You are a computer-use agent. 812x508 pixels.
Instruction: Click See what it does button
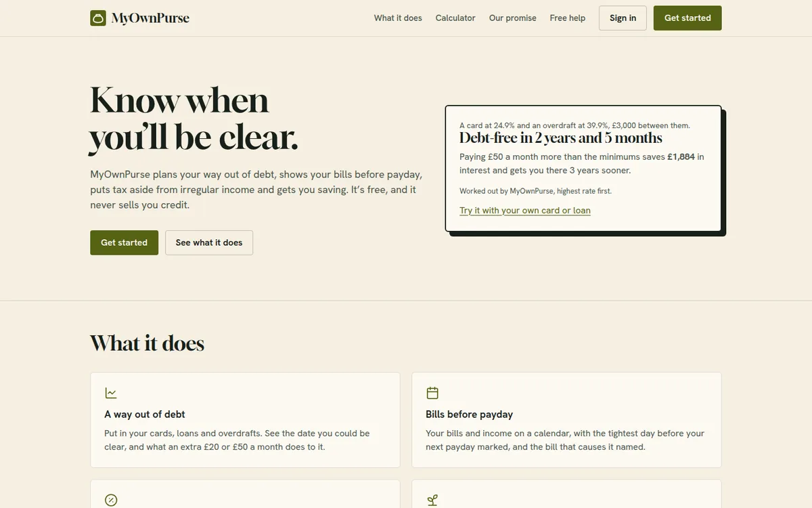click(x=209, y=242)
